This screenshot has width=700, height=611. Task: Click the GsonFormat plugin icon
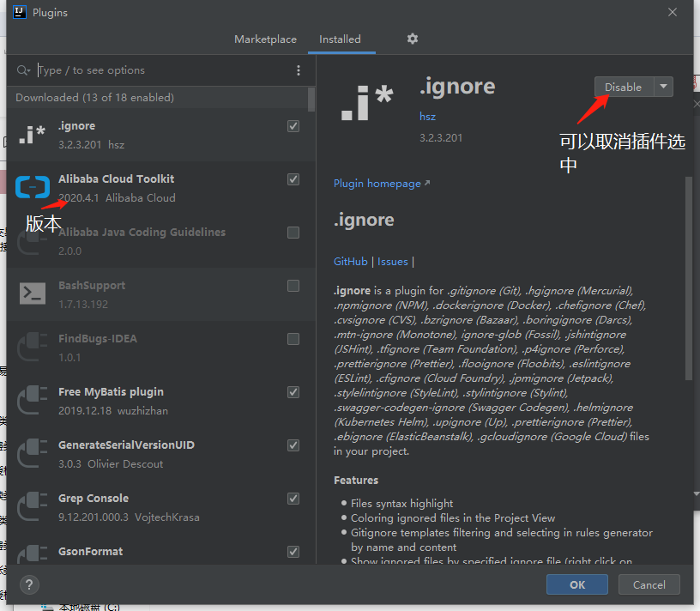(32, 554)
